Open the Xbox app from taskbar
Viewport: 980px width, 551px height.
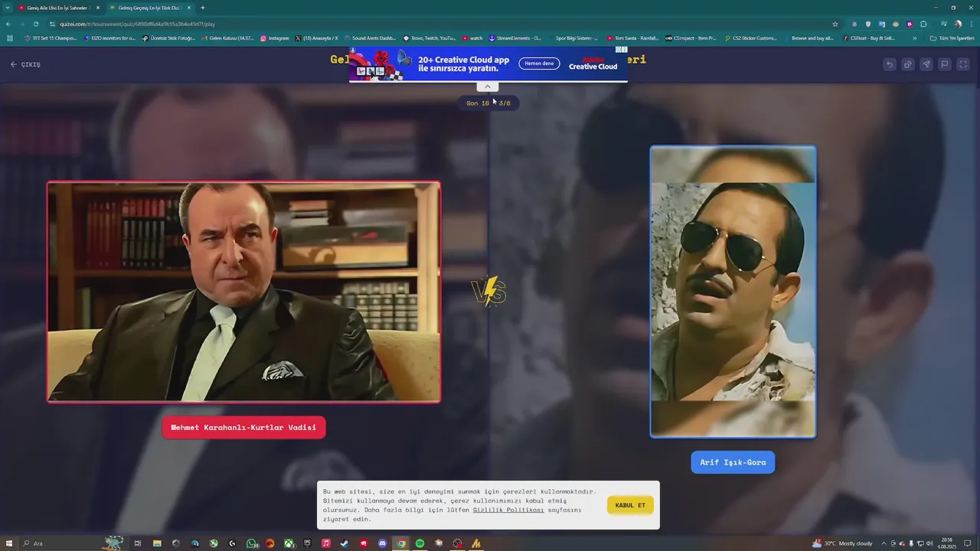click(289, 543)
